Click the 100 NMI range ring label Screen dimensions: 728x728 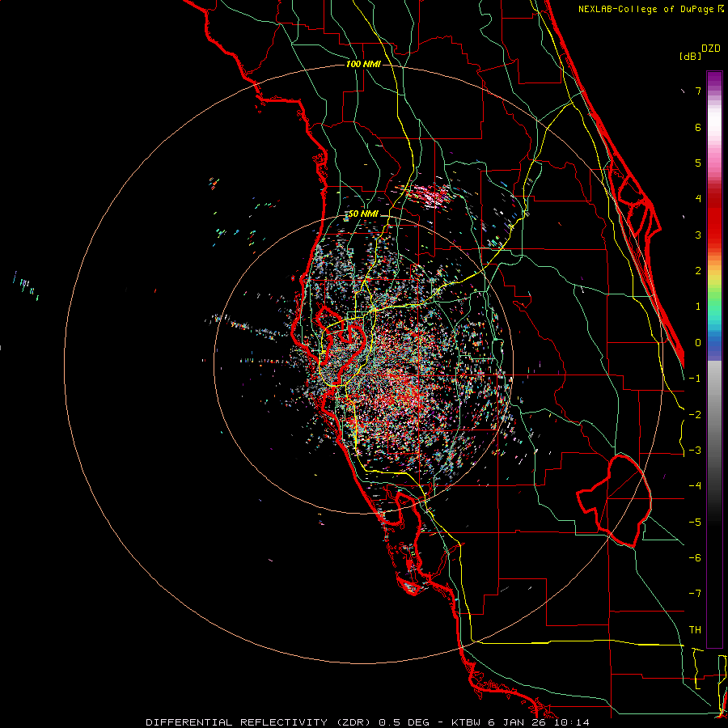tap(363, 64)
